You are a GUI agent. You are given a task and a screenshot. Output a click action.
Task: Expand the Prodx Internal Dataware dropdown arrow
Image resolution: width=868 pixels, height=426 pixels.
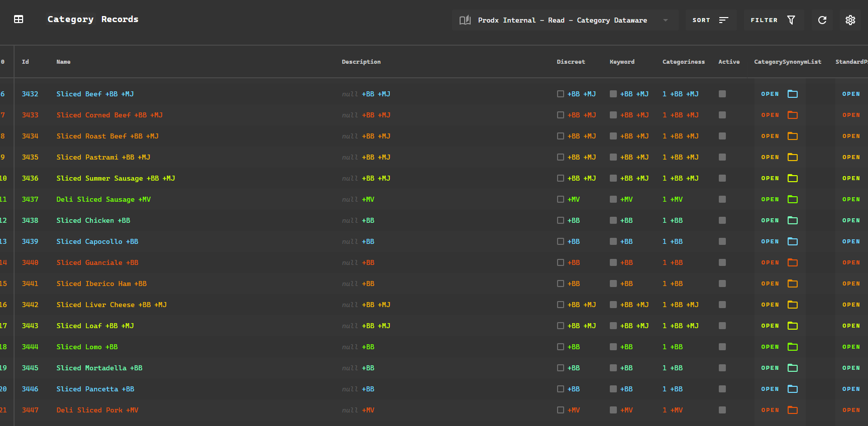pyautogui.click(x=666, y=21)
